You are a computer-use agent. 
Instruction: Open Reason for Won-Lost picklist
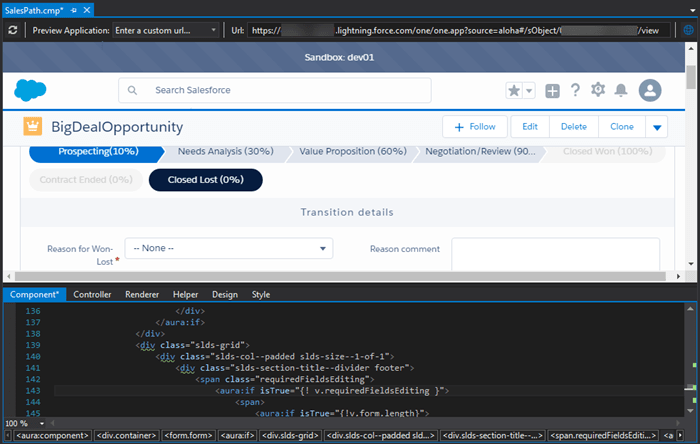pos(229,248)
